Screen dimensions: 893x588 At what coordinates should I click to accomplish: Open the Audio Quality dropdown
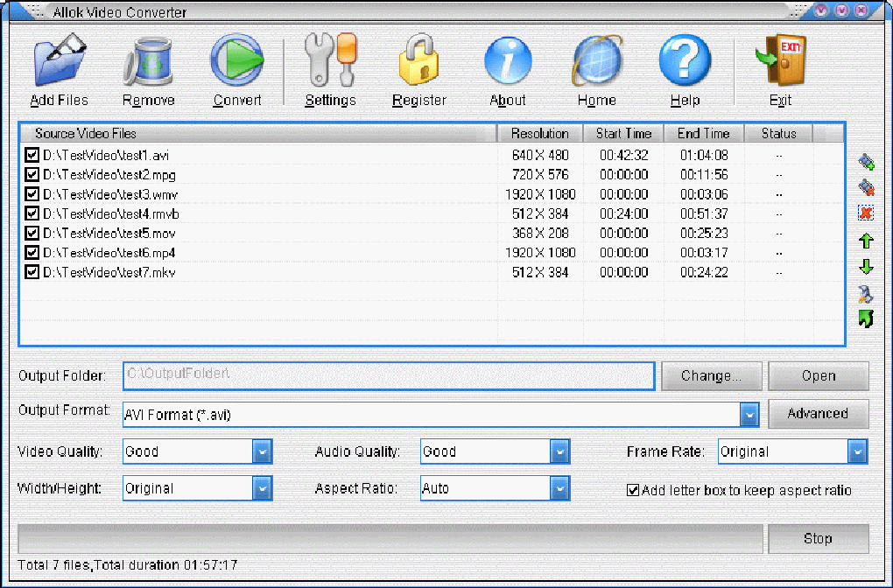tap(559, 451)
